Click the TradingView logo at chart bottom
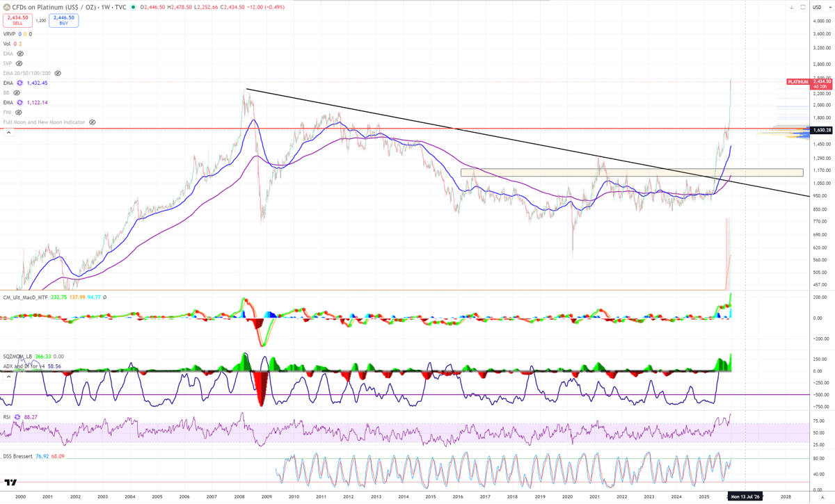This screenshot has width=835, height=504. [x=10, y=482]
